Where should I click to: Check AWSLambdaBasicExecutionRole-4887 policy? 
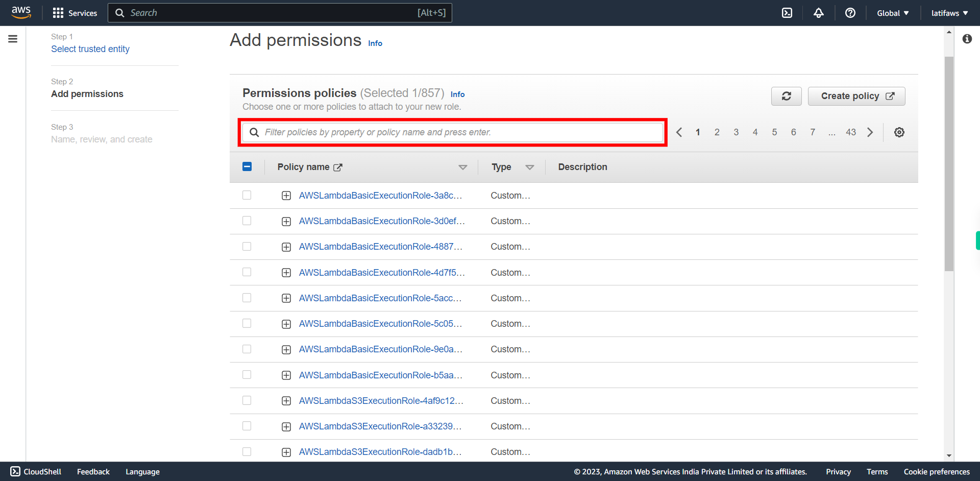247,246
